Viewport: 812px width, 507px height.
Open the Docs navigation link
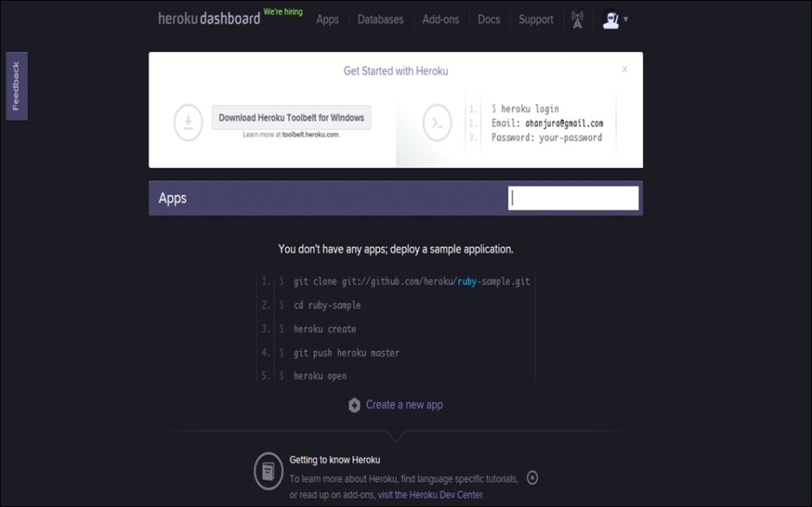coord(489,19)
